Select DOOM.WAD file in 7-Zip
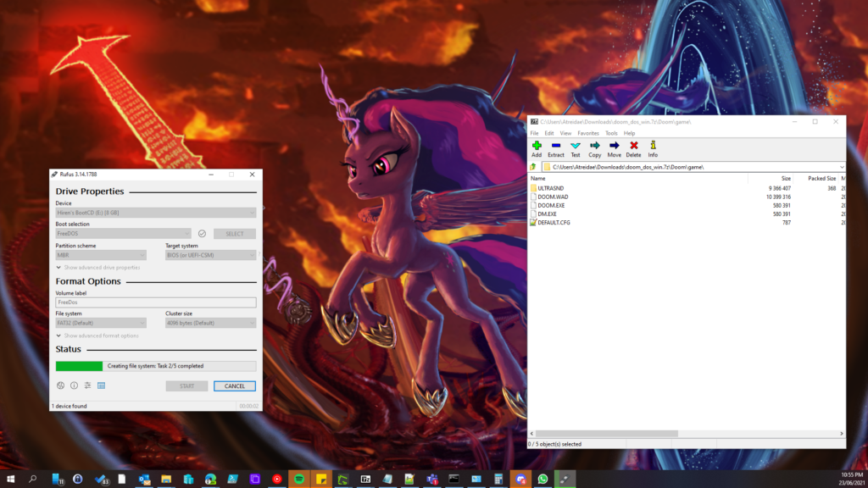The image size is (868, 488). coord(553,197)
